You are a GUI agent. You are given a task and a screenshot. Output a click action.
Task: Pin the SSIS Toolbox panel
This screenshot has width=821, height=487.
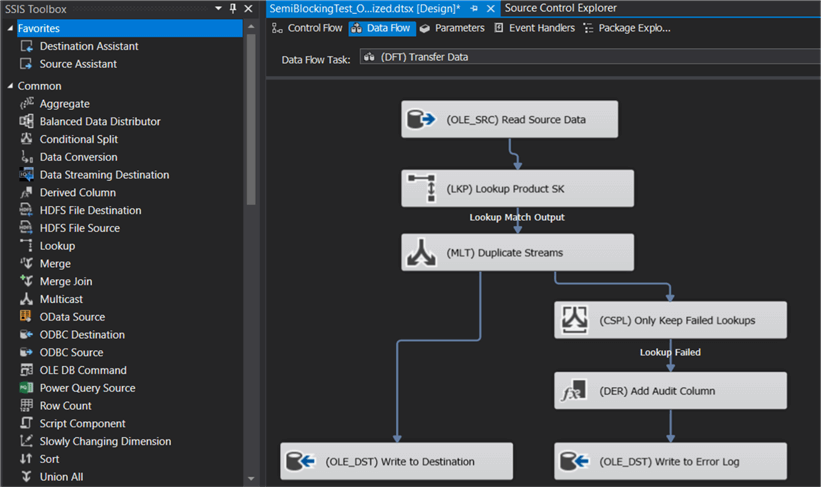[x=234, y=9]
